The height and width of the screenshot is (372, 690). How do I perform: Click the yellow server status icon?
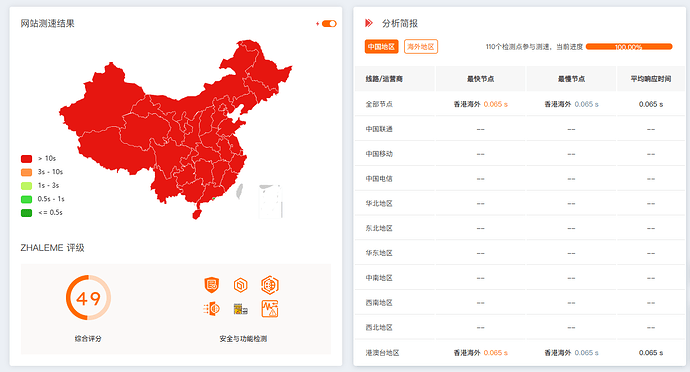pyautogui.click(x=240, y=309)
